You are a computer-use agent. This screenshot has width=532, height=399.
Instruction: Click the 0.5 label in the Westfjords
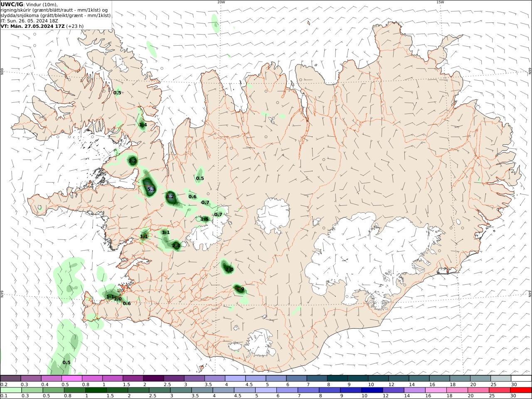pyautogui.click(x=117, y=93)
